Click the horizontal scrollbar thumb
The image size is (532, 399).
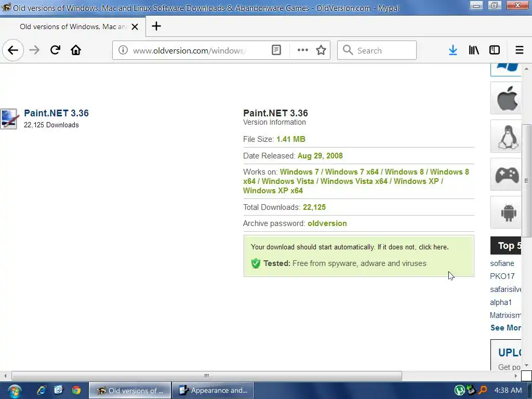(x=207, y=376)
